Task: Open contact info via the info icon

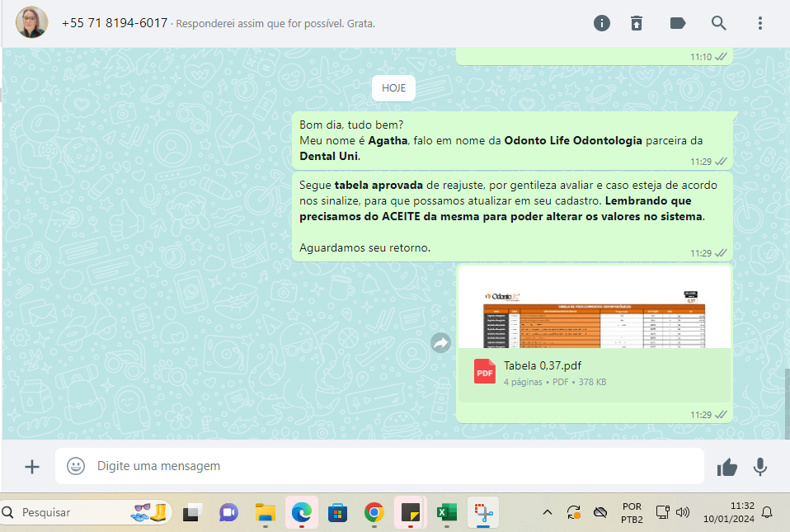Action: 602,23
